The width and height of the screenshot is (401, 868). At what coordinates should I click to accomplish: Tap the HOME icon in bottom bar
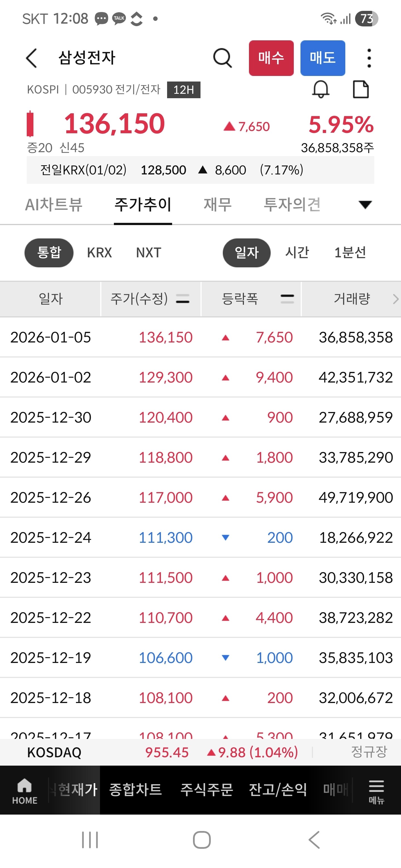coord(25,790)
